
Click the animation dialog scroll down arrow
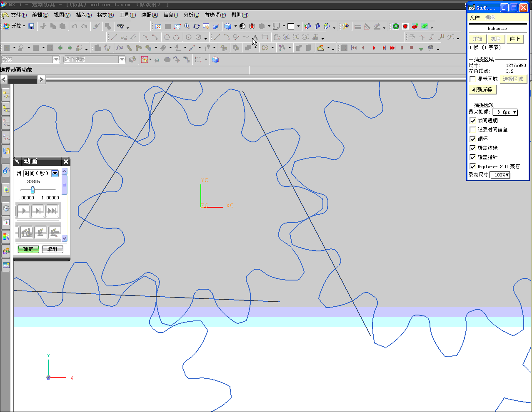(x=64, y=238)
